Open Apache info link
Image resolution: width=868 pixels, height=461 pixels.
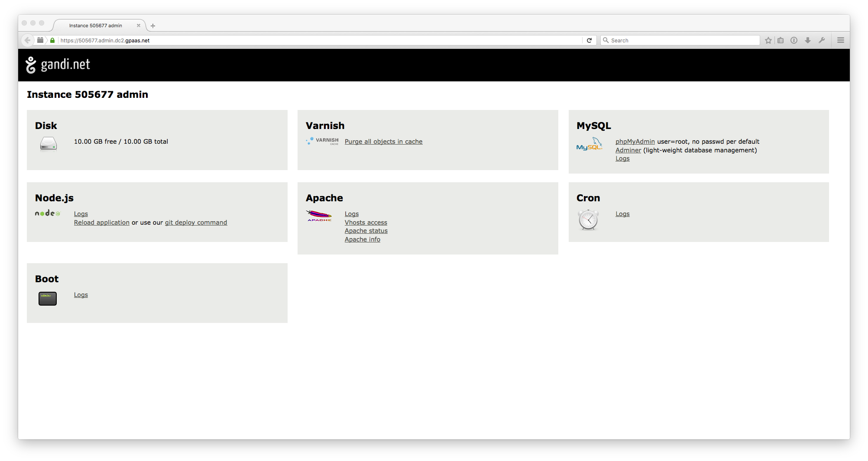363,239
